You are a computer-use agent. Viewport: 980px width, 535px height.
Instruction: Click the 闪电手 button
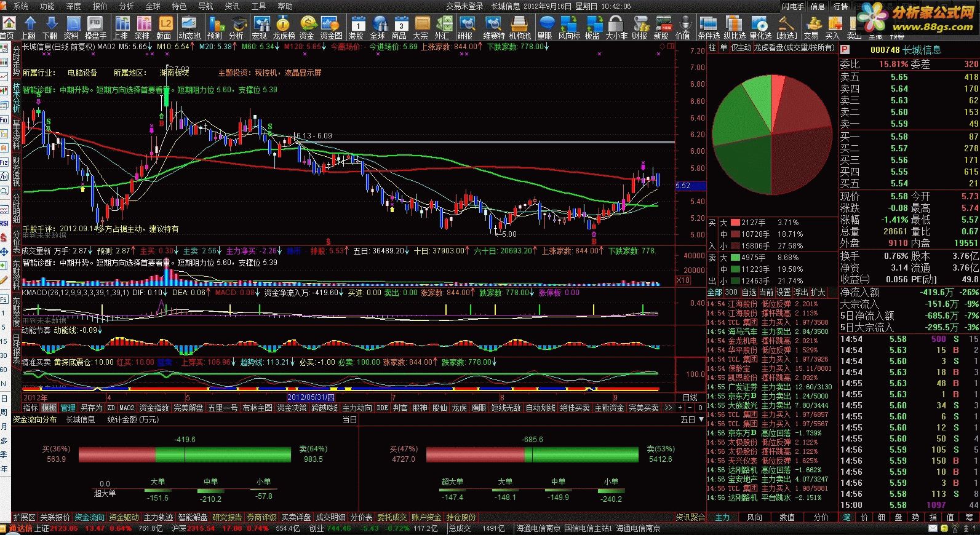793,6
